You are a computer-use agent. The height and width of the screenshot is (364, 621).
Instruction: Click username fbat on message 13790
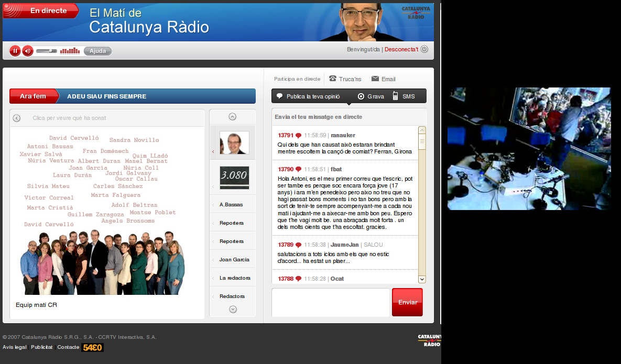click(x=336, y=169)
